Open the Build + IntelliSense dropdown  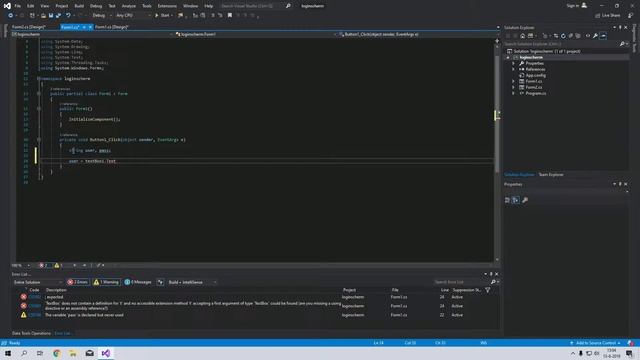tap(192, 282)
